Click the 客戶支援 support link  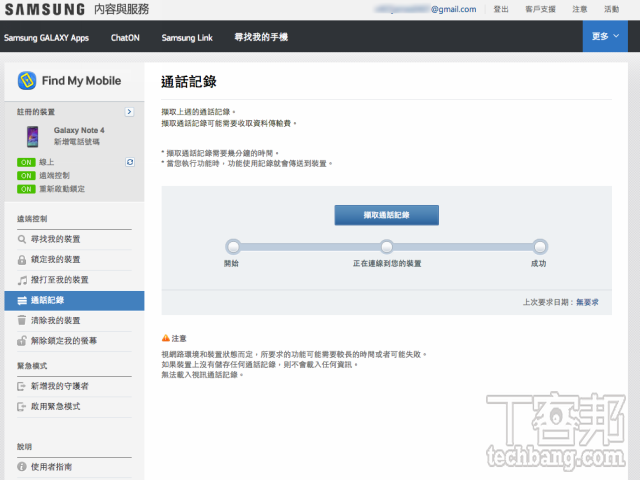[x=540, y=9]
